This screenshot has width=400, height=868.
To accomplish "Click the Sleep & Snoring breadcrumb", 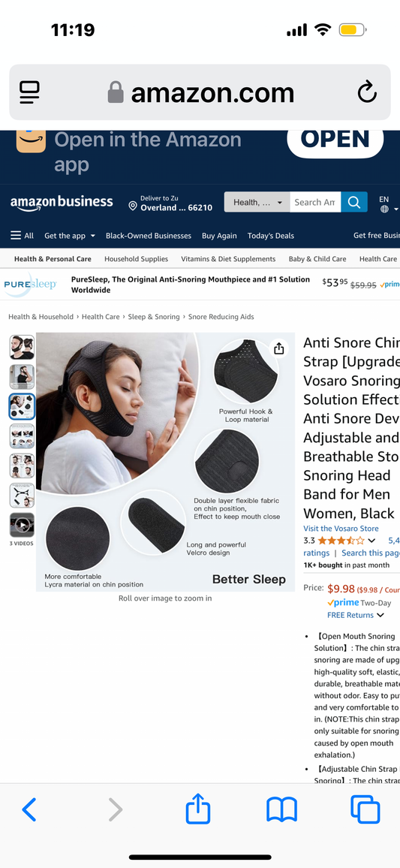I will coord(154,317).
